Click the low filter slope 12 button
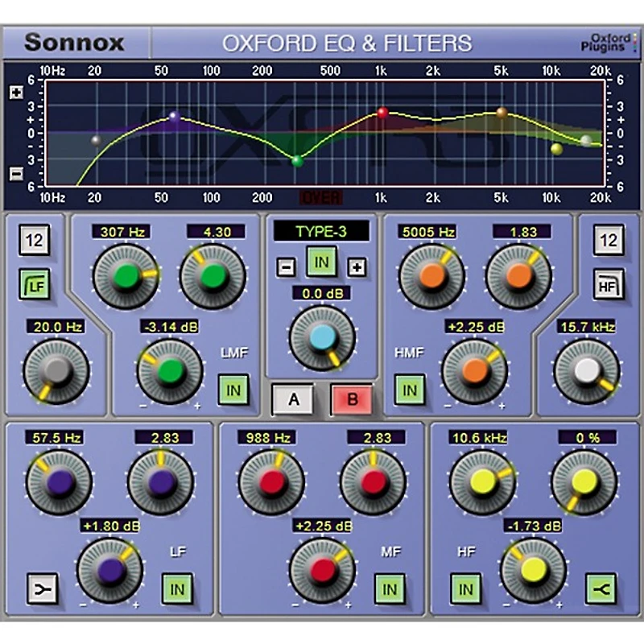The width and height of the screenshot is (644, 644). click(35, 240)
